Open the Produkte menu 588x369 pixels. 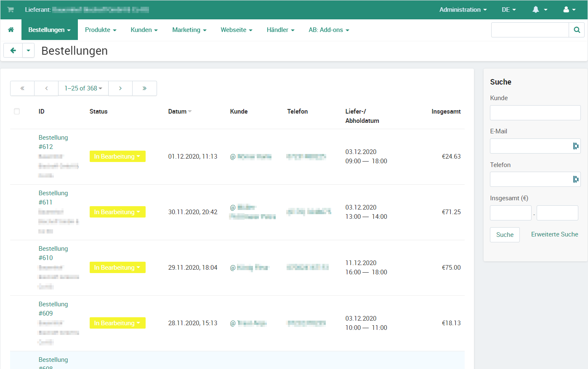coord(101,30)
